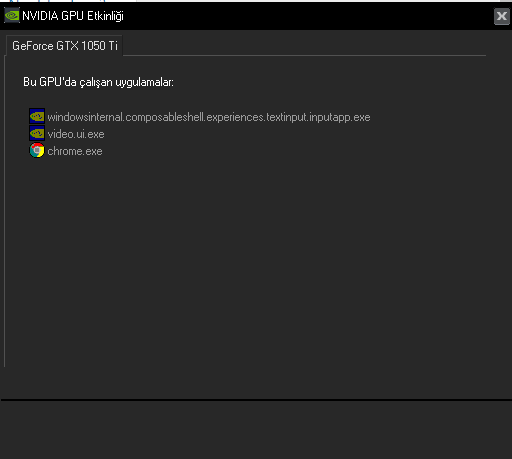512x459 pixels.
Task: Click the NVIDIA GPU Etkinliği title text
Action: [x=73, y=16]
